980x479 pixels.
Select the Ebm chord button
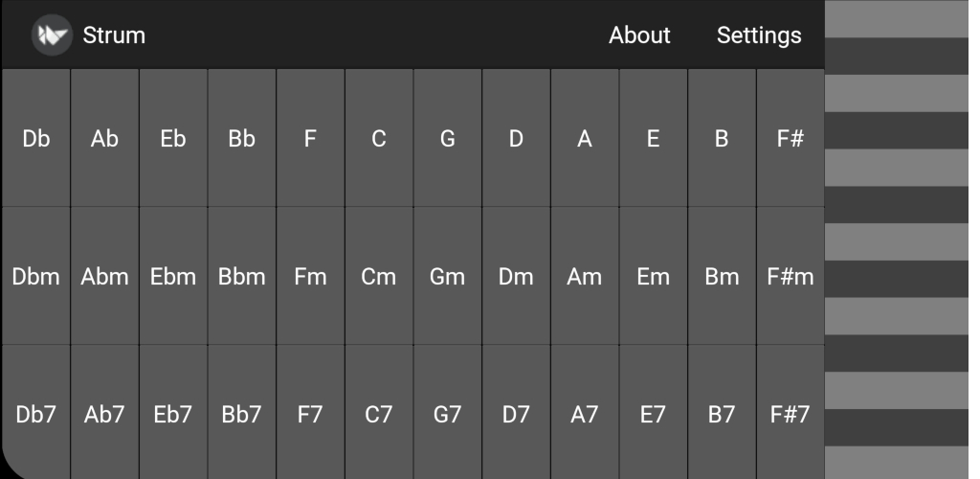173,277
